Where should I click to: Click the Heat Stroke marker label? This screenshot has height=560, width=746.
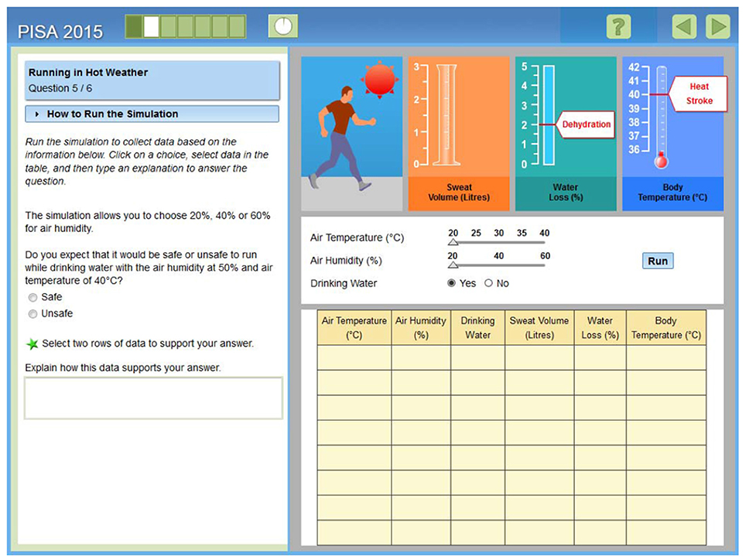tap(699, 94)
